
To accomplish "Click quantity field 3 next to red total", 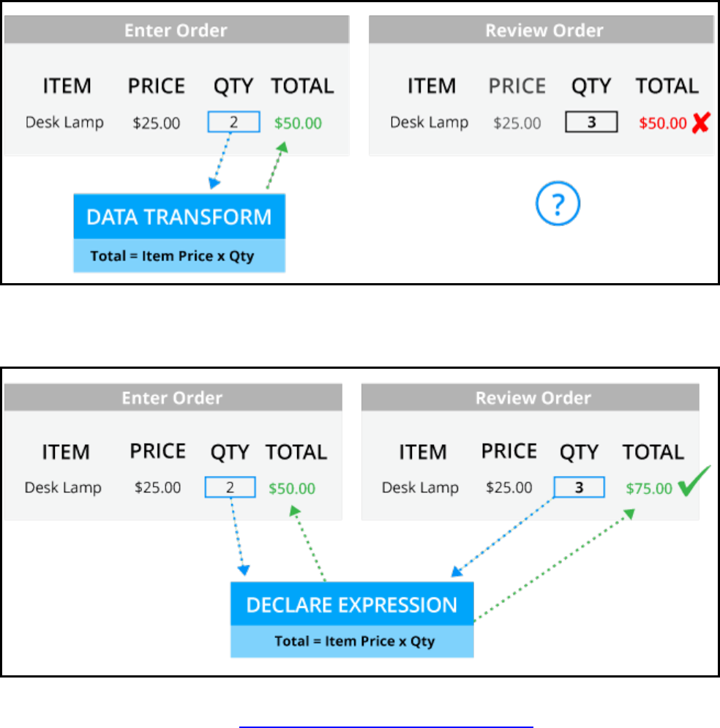I will (590, 122).
